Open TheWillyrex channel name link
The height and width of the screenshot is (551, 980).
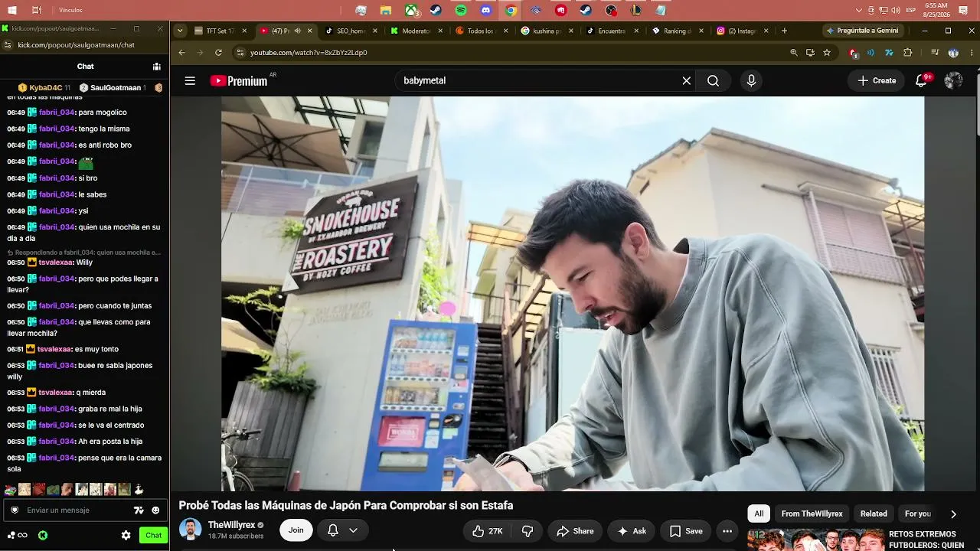pyautogui.click(x=231, y=525)
